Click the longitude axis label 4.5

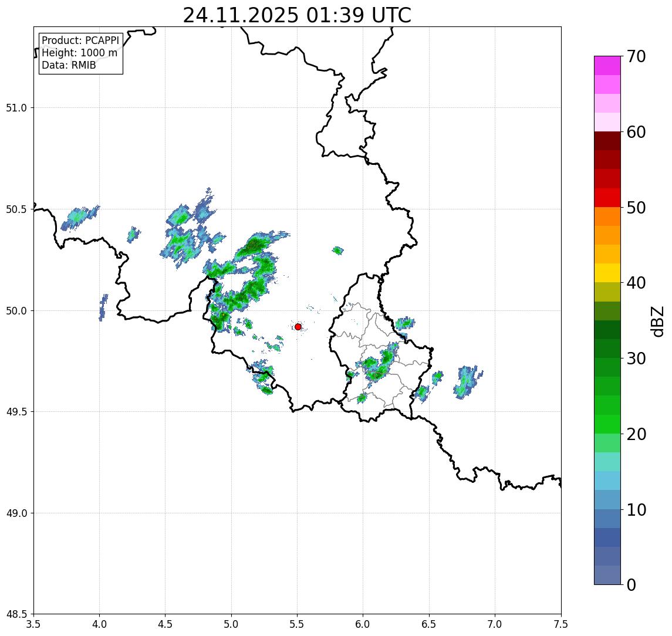click(x=166, y=624)
